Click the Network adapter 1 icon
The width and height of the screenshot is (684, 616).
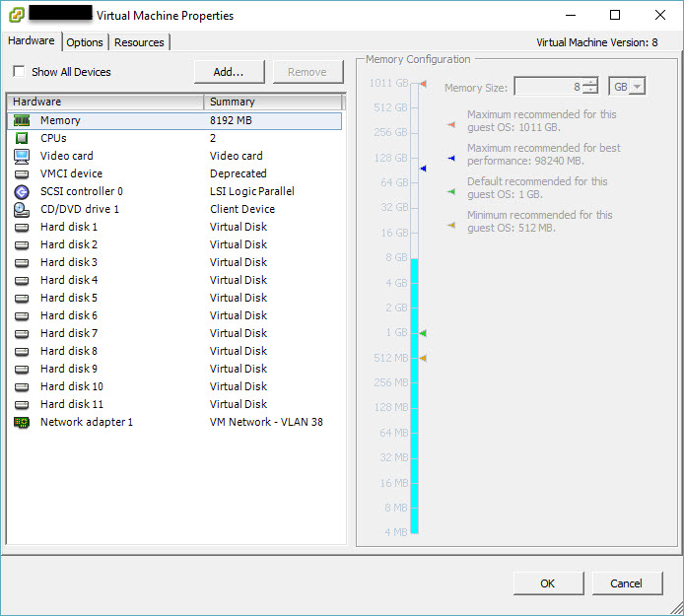pos(22,422)
